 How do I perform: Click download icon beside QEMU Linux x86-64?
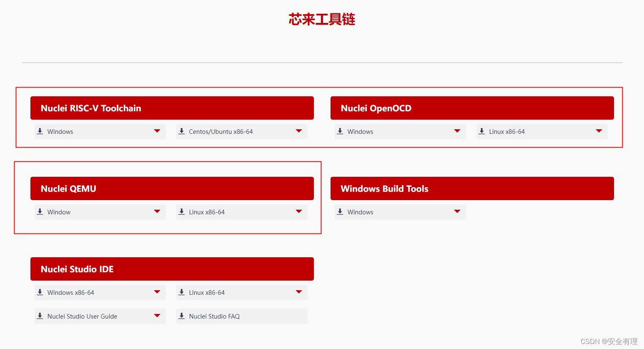(182, 212)
